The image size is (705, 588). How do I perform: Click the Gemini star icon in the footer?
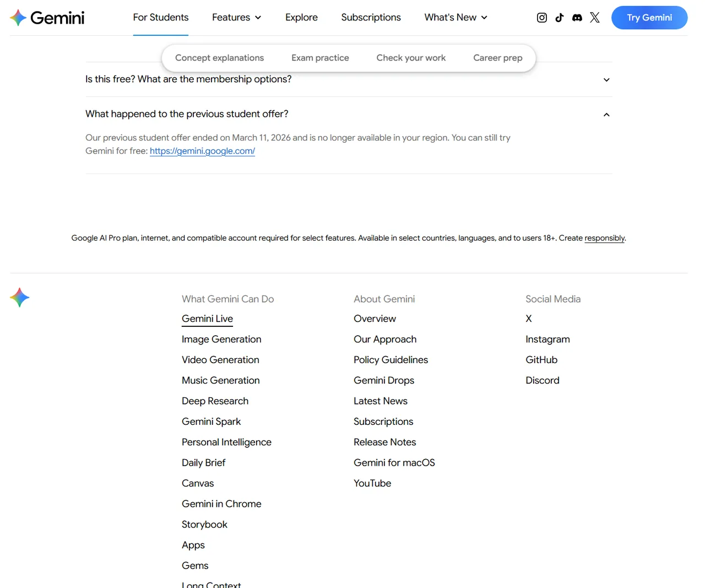[20, 298]
